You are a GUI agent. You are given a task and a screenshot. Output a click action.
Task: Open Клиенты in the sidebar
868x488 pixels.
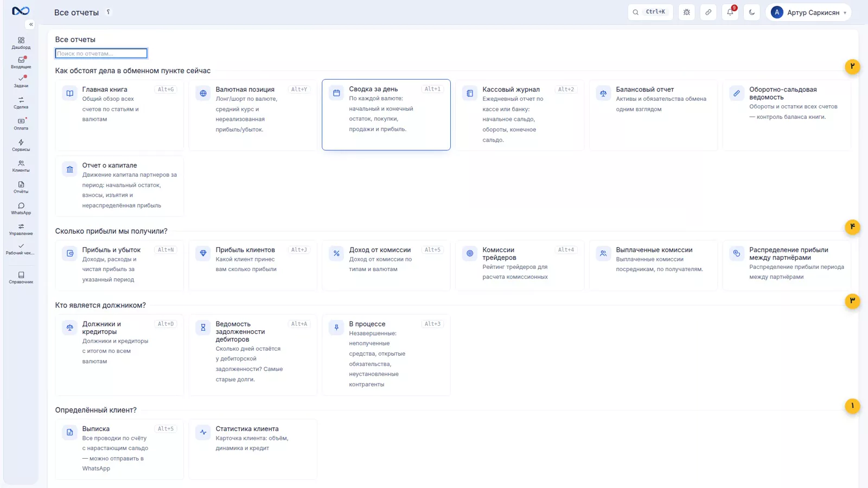pos(21,166)
